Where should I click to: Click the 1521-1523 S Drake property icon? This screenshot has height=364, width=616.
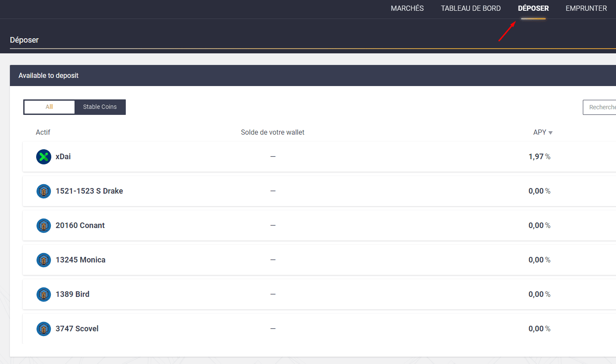coord(44,191)
